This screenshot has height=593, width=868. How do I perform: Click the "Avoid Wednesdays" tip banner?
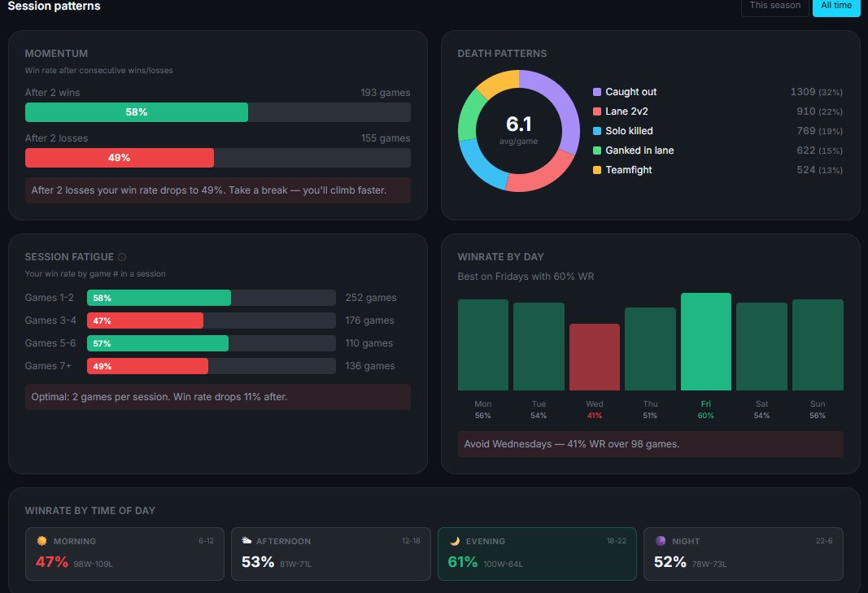tap(651, 444)
